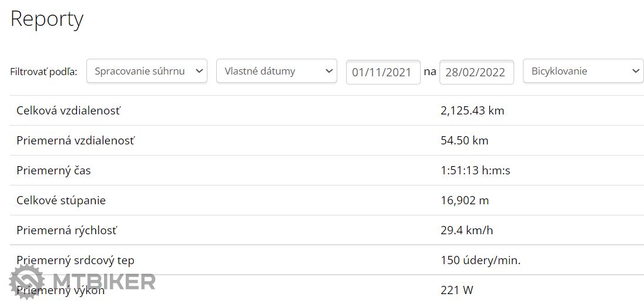This screenshot has width=644, height=307.
Task: Click the 16,902 m total ascent value
Action: (x=464, y=200)
